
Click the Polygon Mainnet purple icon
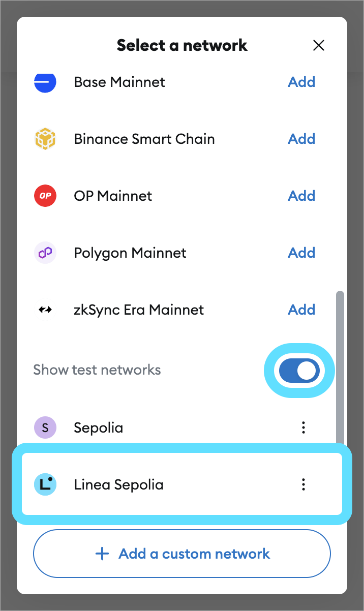tap(45, 253)
